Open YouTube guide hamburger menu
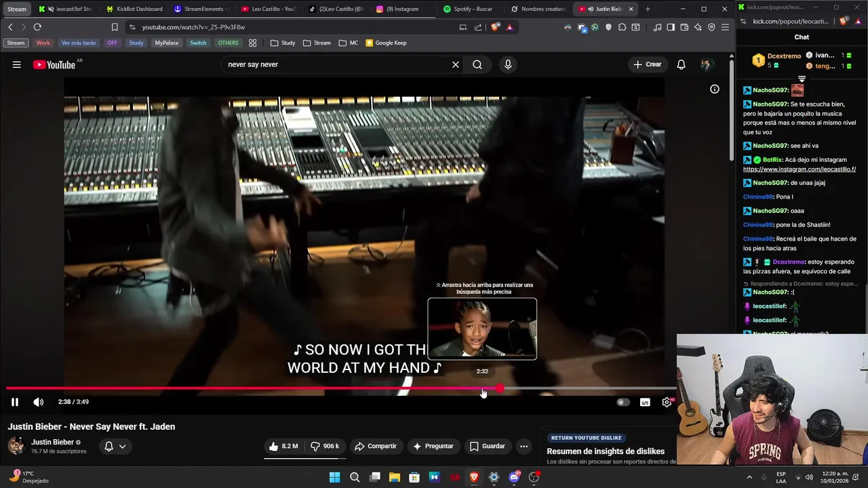This screenshot has height=488, width=868. click(x=16, y=64)
